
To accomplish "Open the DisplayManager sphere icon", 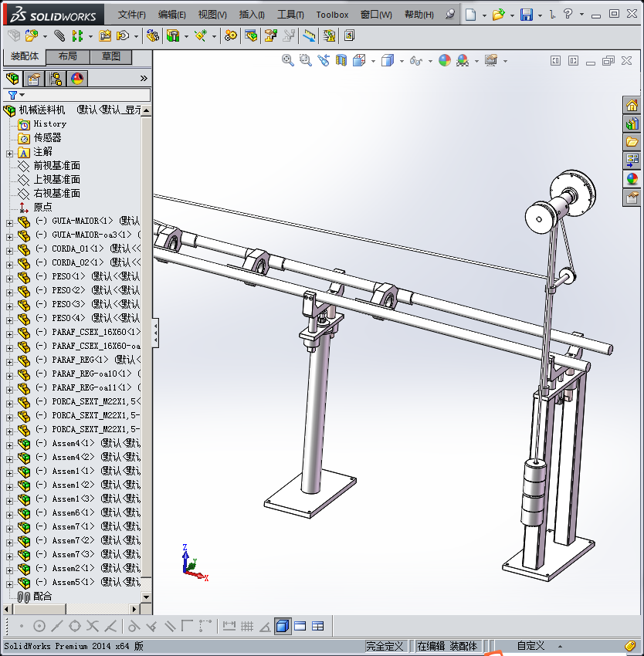I will tap(77, 79).
